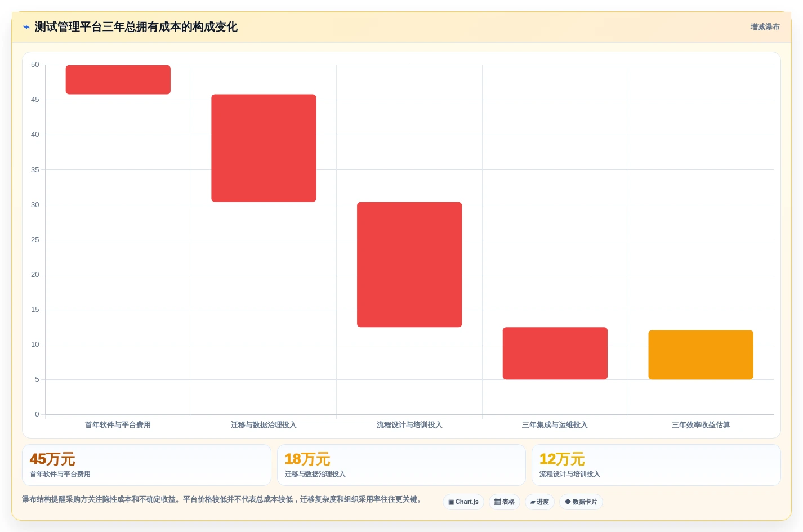803x532 pixels.
Task: Click x-axis label 首年软件与平台费用
Action: tap(118, 425)
